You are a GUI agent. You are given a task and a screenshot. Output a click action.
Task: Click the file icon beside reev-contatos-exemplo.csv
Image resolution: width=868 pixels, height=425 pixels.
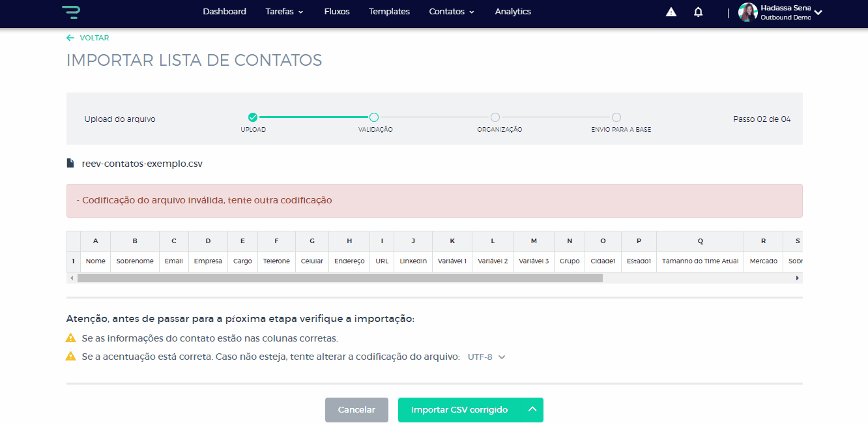pos(70,164)
